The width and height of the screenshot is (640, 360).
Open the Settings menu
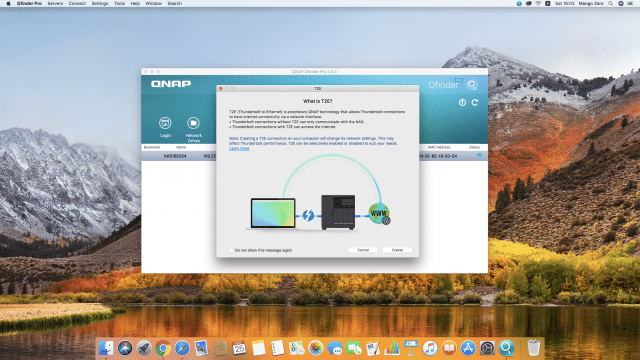[100, 3]
